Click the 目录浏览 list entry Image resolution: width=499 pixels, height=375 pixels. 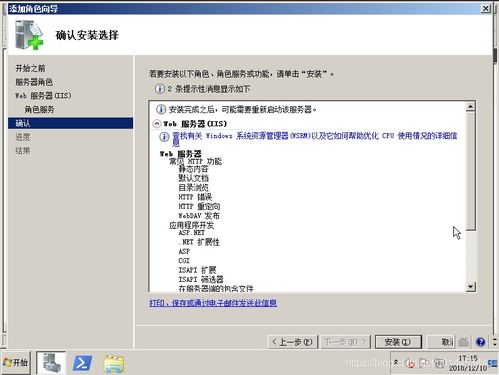coord(193,187)
